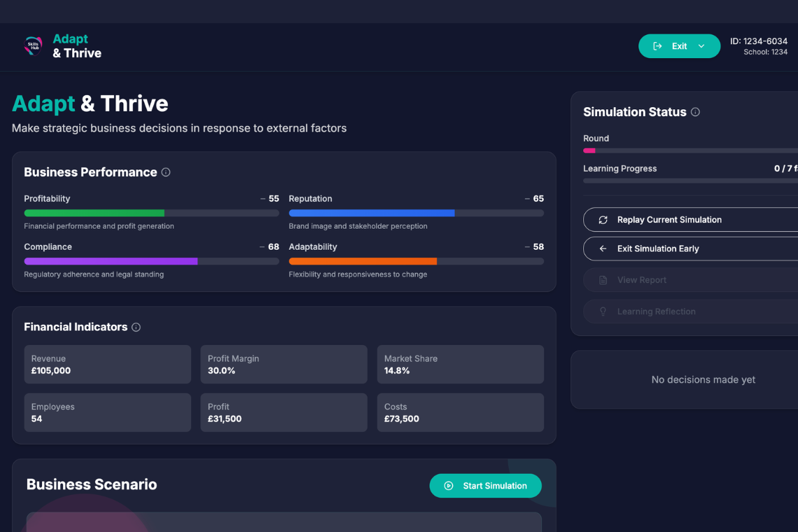The height and width of the screenshot is (532, 798).
Task: Click the Simulation Status heading
Action: coord(635,112)
